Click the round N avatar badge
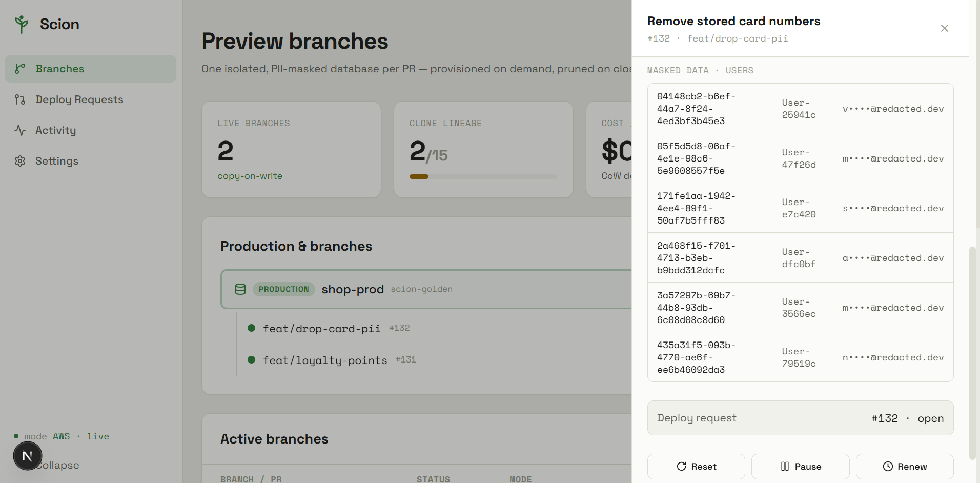Viewport: 980px width, 483px height. (x=28, y=456)
